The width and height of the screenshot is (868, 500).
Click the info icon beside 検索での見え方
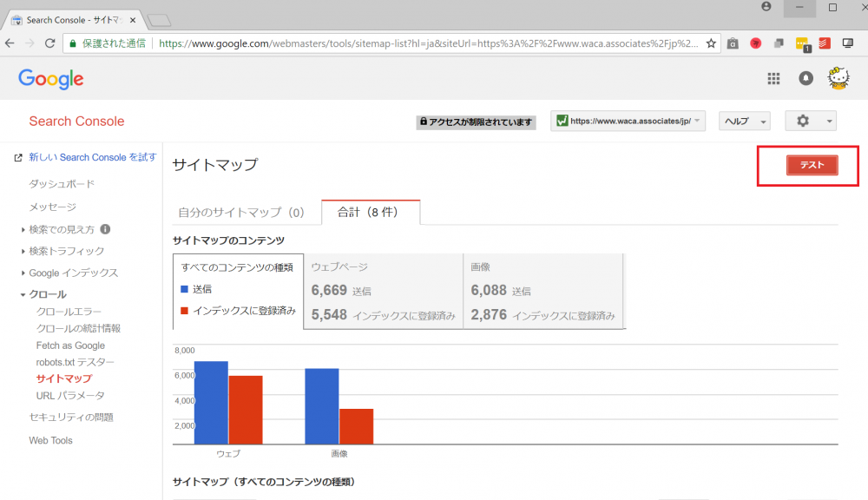coord(105,228)
